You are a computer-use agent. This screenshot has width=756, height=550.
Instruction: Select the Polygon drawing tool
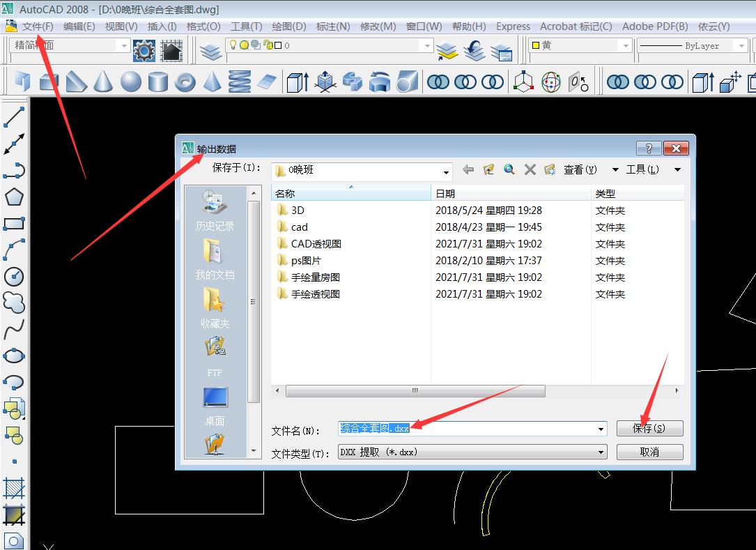(x=14, y=197)
